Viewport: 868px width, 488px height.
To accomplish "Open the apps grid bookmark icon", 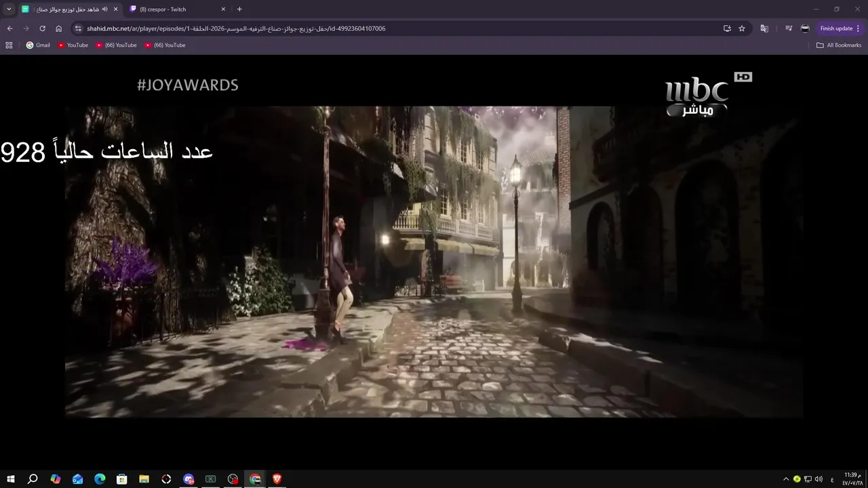I will pos(9,45).
